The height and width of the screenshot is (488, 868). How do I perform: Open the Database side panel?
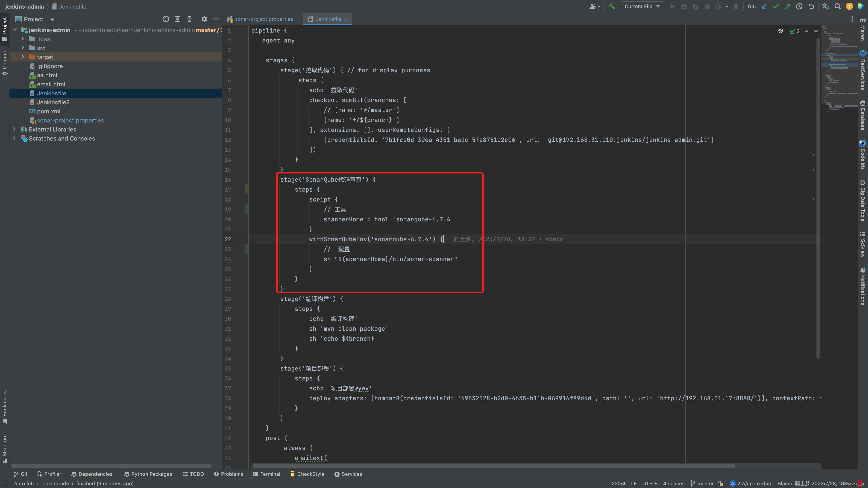click(x=863, y=115)
